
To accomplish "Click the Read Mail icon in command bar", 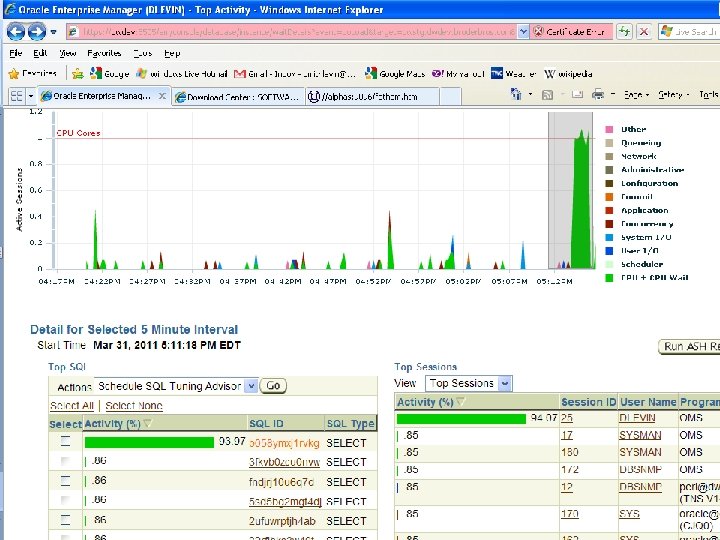I will tap(577, 95).
